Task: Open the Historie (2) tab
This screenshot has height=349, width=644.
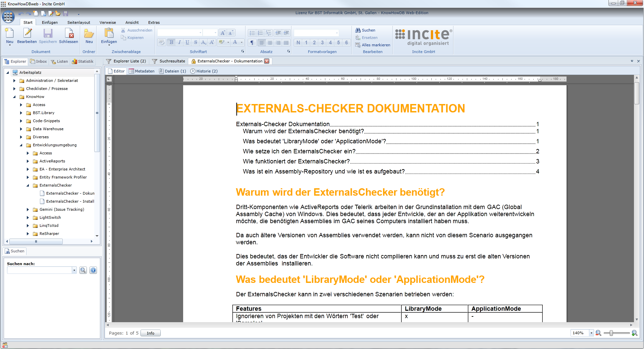Action: pos(204,71)
